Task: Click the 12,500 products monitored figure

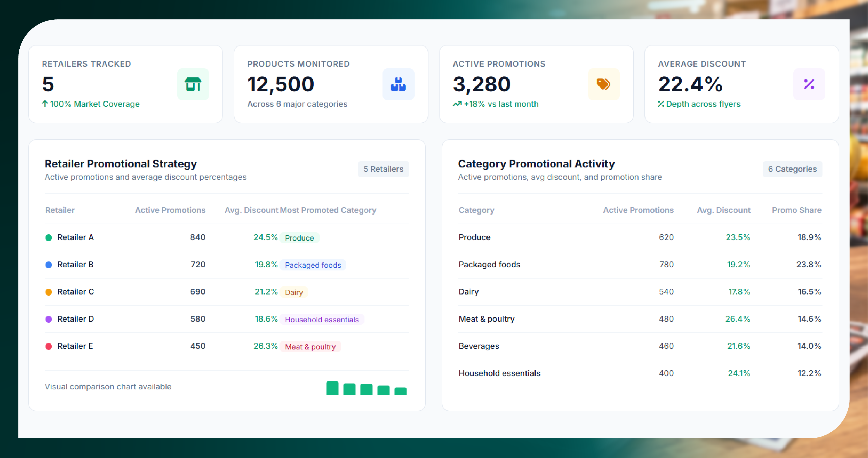Action: click(x=281, y=84)
